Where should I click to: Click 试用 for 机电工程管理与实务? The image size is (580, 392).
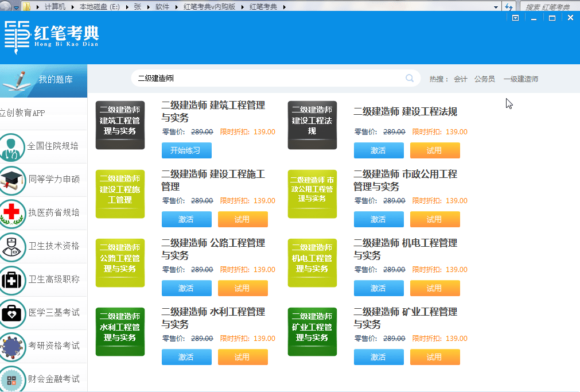tap(435, 288)
